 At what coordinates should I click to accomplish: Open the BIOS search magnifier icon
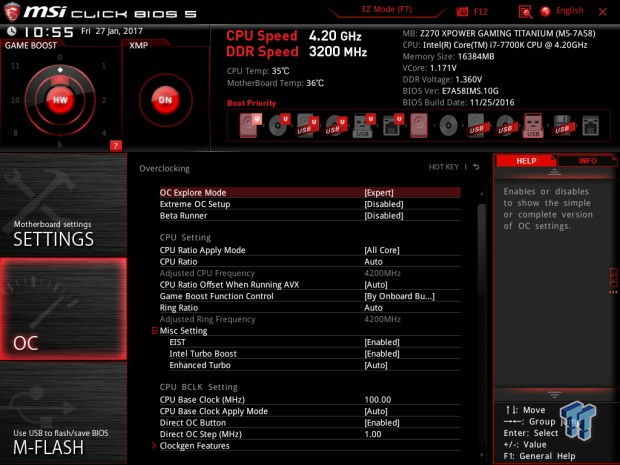(525, 12)
